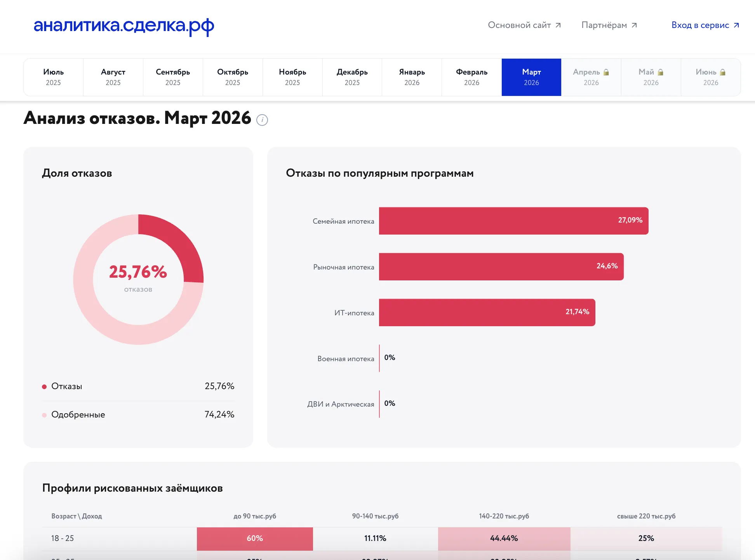Click the arrow icon next to Партнёрам

(x=634, y=25)
